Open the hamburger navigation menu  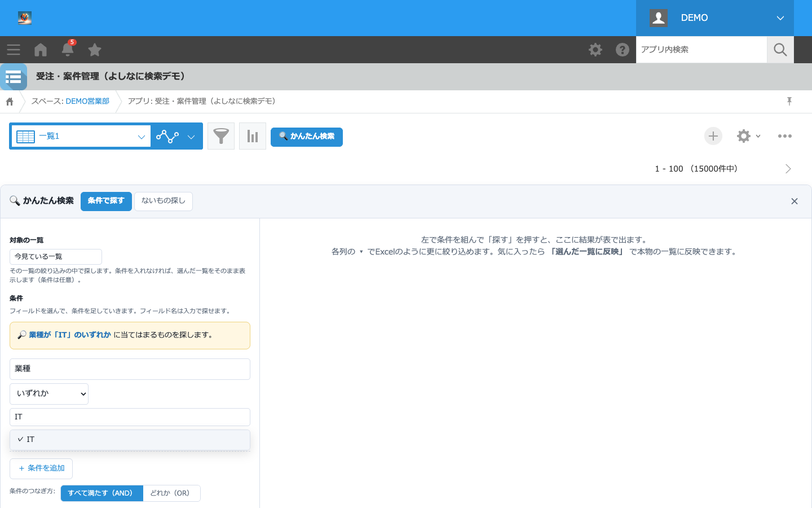[x=14, y=50]
